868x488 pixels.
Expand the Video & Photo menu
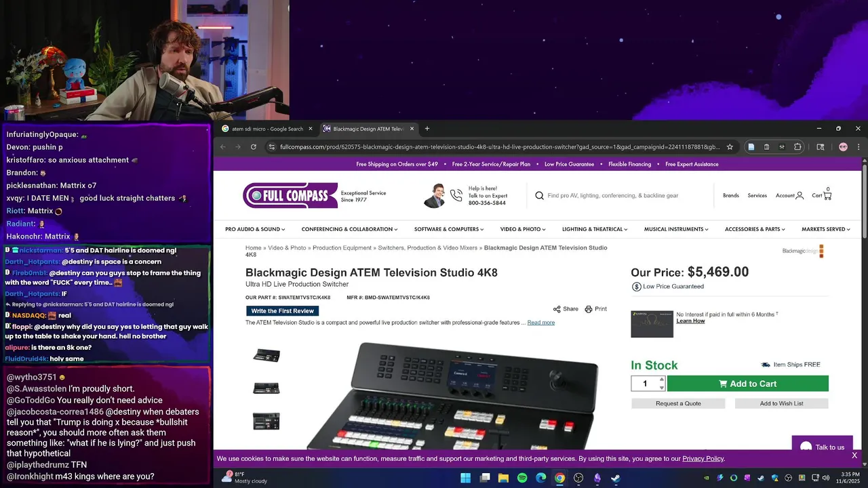coord(523,229)
